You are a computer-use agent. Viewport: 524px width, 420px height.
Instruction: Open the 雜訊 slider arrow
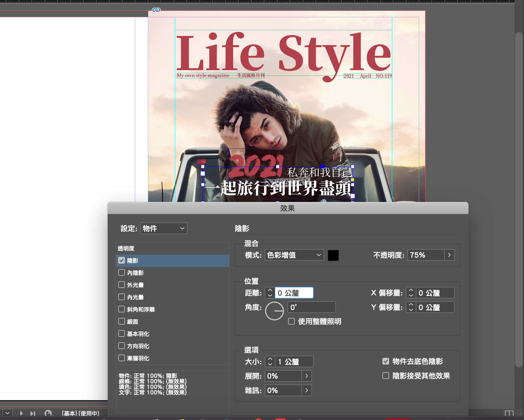click(x=306, y=390)
